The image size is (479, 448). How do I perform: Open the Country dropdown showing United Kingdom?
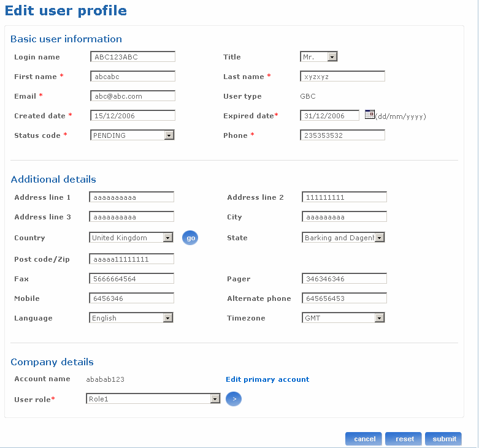click(x=131, y=238)
